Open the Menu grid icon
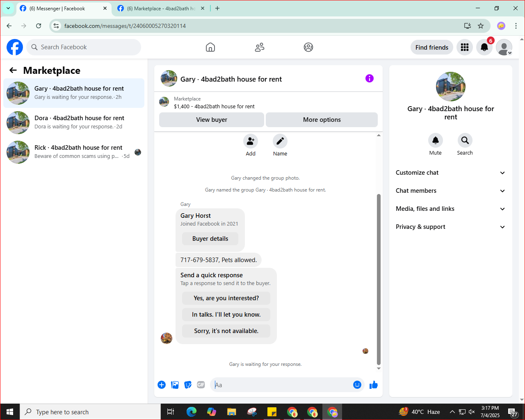The width and height of the screenshot is (525, 420). (465, 47)
